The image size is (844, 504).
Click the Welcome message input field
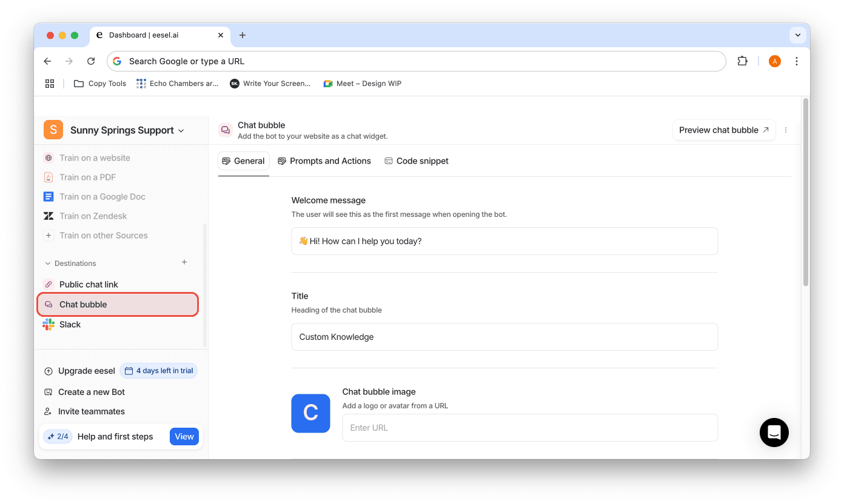point(504,241)
